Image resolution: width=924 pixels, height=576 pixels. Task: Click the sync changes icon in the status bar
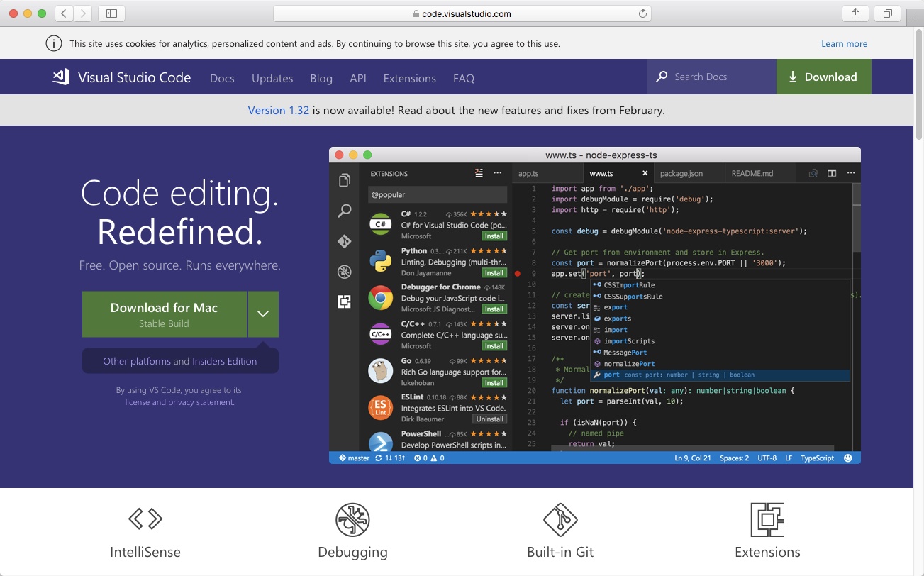pos(377,458)
